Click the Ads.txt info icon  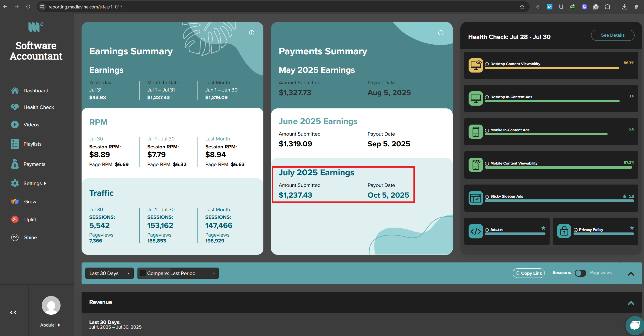(x=487, y=230)
